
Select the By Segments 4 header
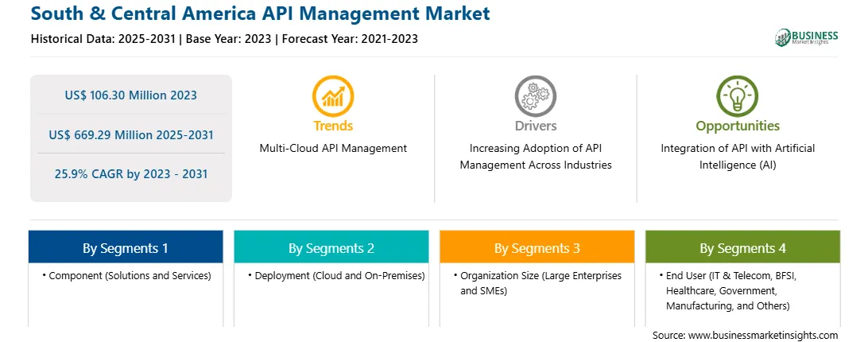coord(743,247)
